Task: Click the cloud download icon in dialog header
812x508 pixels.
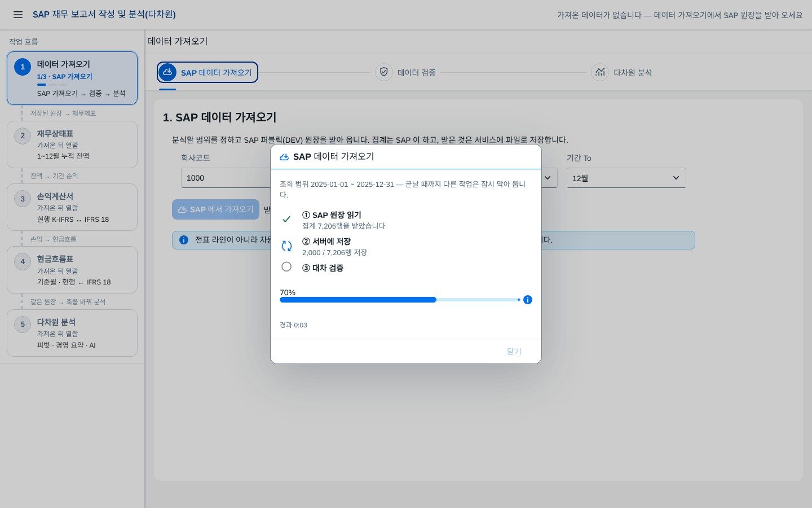Action: 284,157
